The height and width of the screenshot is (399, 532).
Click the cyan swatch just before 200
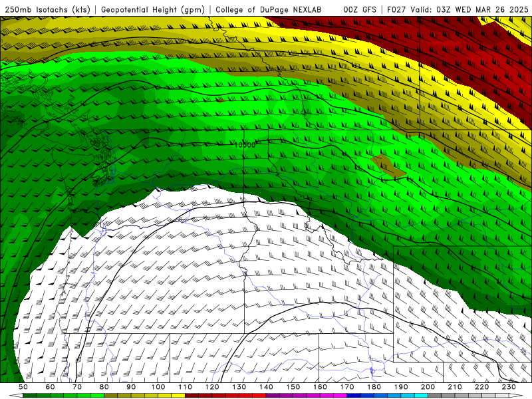pos(421,395)
